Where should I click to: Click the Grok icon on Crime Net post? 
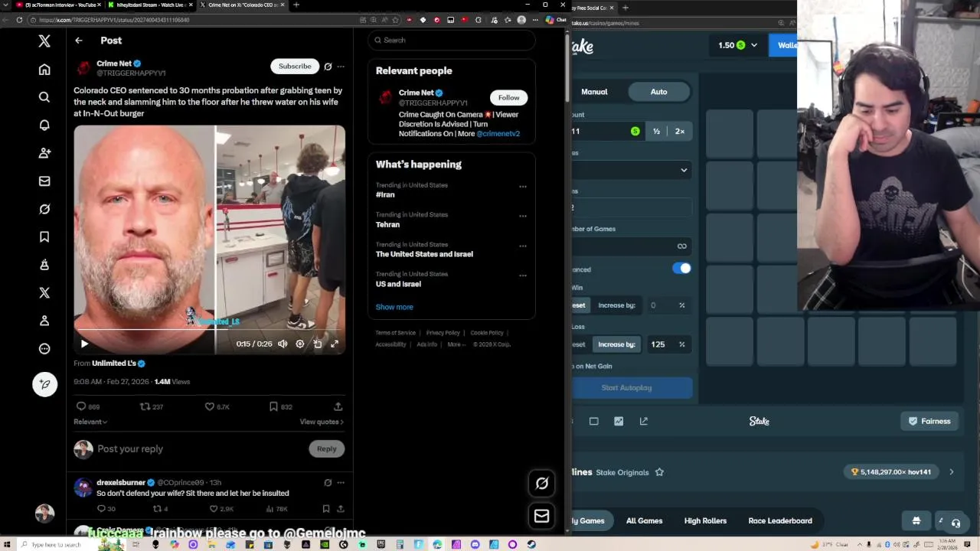click(328, 67)
